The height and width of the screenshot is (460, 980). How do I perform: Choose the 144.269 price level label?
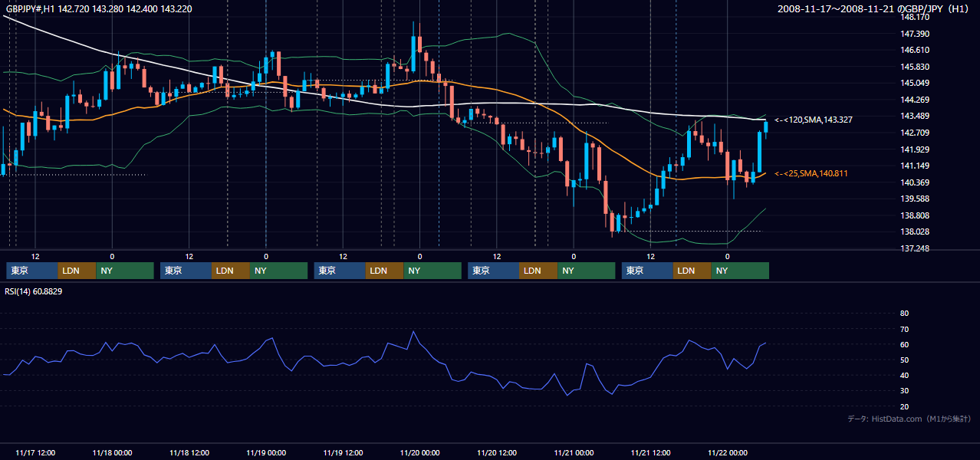pos(915,100)
